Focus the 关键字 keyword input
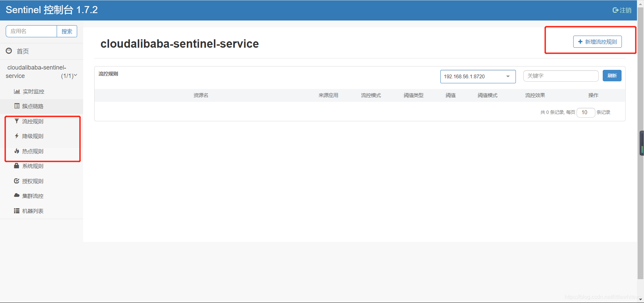 561,76
